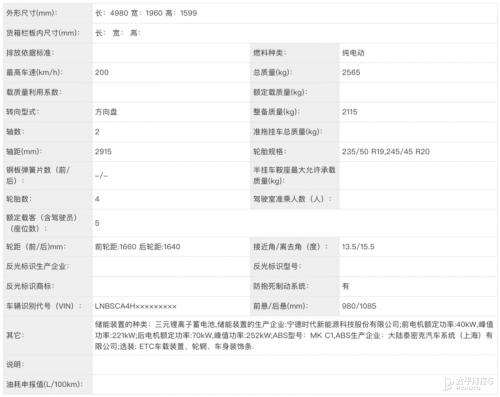Select the seating capacity value 5
Image resolution: width=500 pixels, height=397 pixels.
97,223
